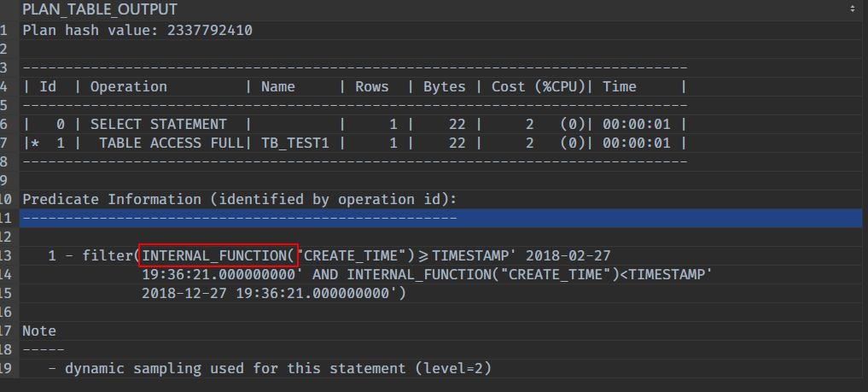Toggle the sort arrows in column header

coord(852,9)
